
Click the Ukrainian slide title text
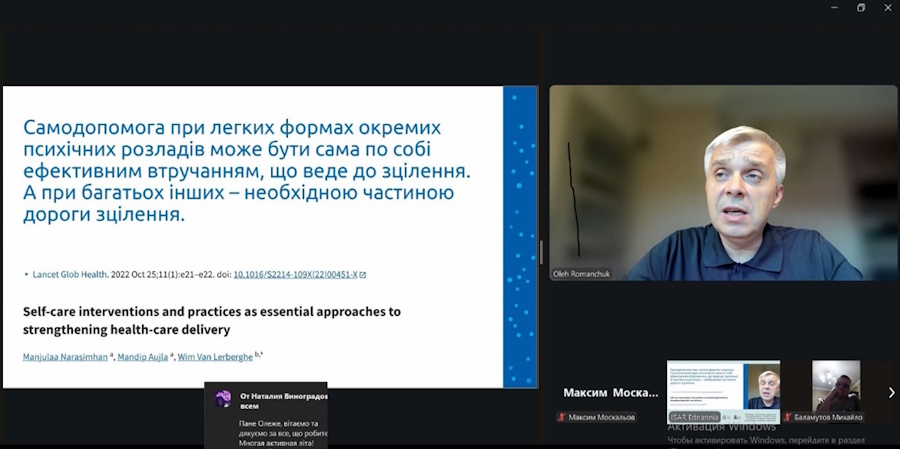(x=247, y=171)
